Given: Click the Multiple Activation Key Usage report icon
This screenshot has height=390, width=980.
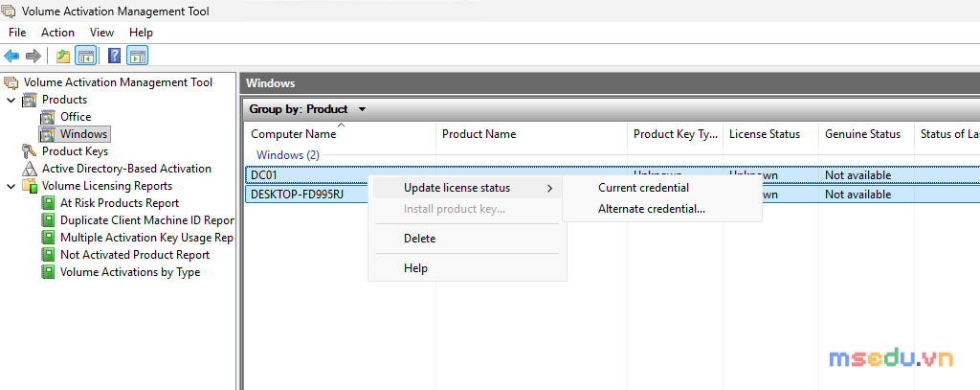Looking at the screenshot, I should [x=48, y=238].
